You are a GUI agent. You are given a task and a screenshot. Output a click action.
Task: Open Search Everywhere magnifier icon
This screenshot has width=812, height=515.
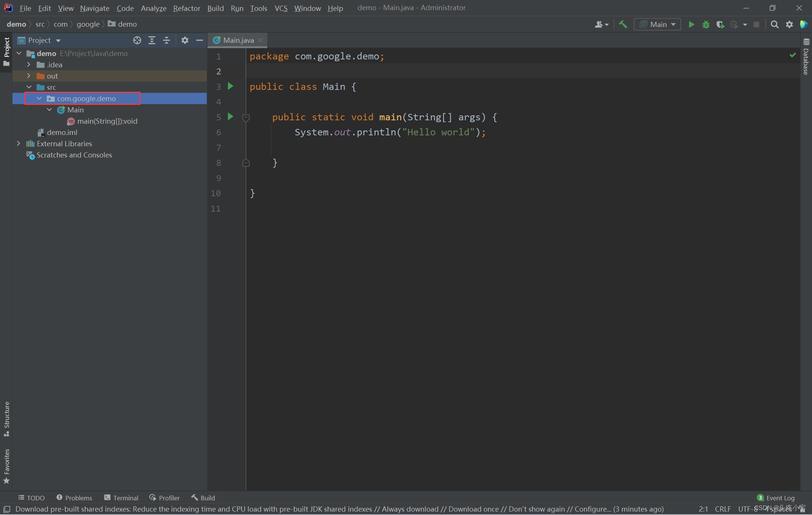774,24
